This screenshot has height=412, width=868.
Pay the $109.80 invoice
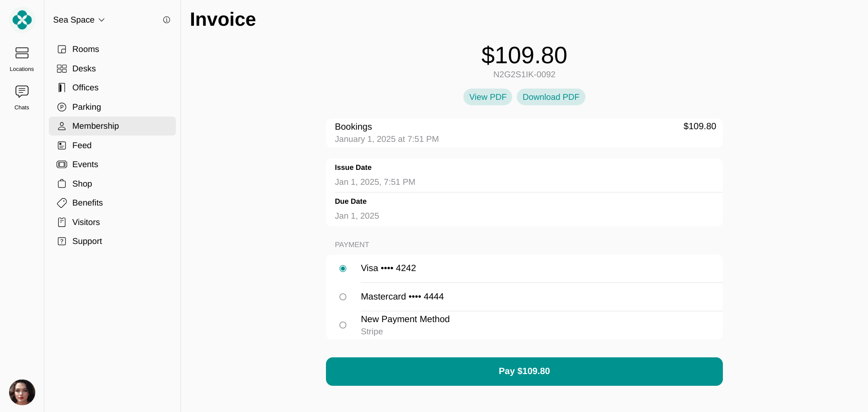pyautogui.click(x=524, y=371)
